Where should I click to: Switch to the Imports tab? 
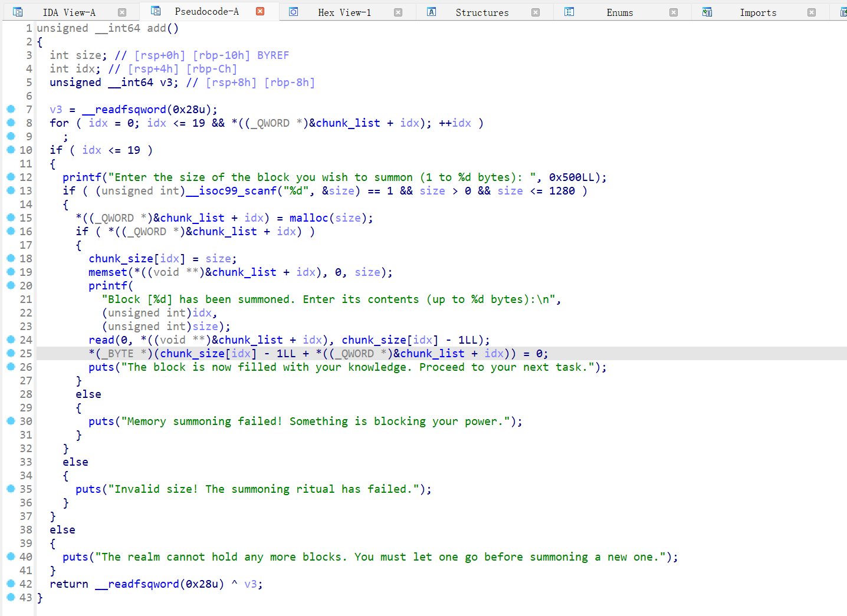(x=758, y=12)
